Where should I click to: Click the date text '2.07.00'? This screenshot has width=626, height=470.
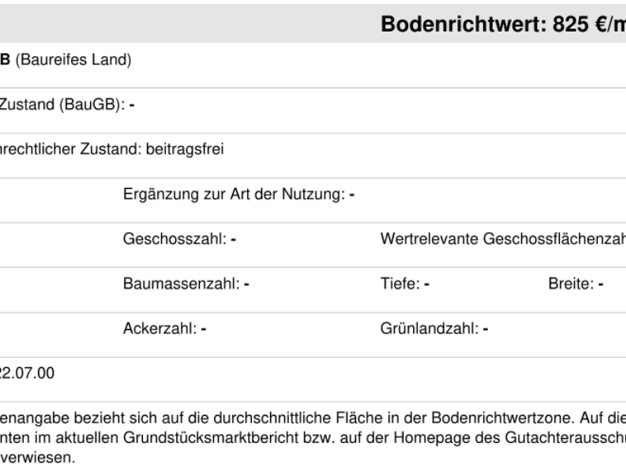[x=27, y=373]
